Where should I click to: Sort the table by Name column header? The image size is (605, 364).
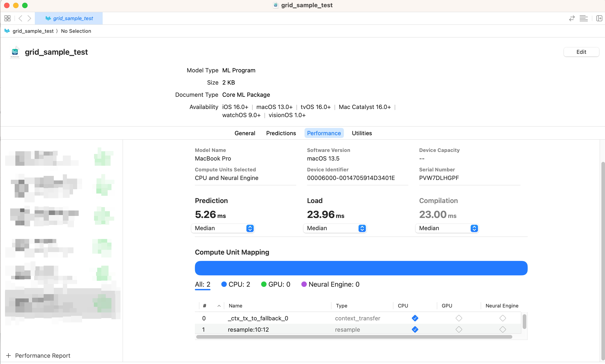pyautogui.click(x=235, y=306)
